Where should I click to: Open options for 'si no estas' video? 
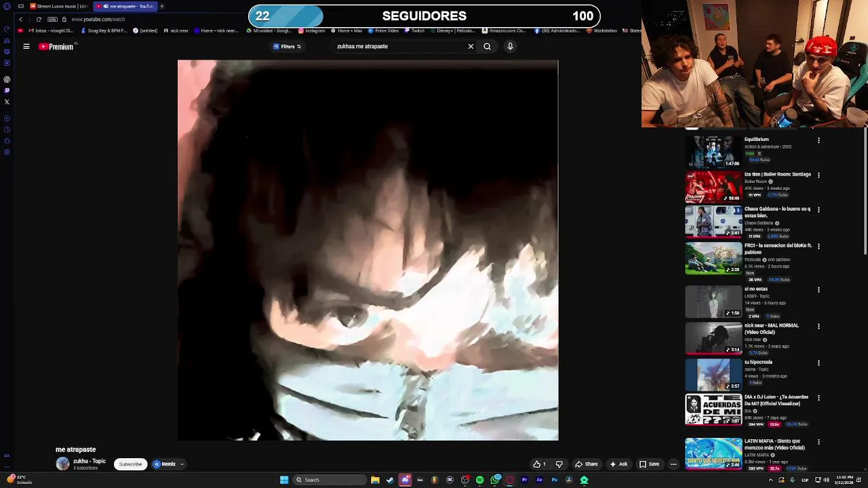pos(818,289)
